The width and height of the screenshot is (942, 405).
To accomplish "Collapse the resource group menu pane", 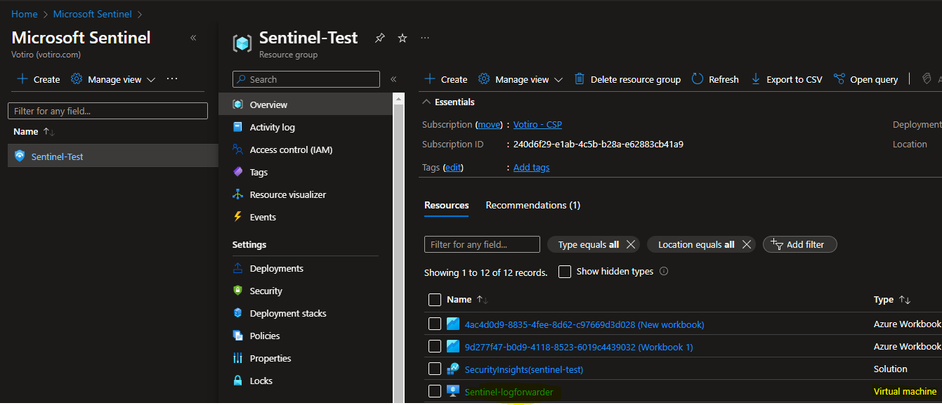I will click(x=394, y=79).
